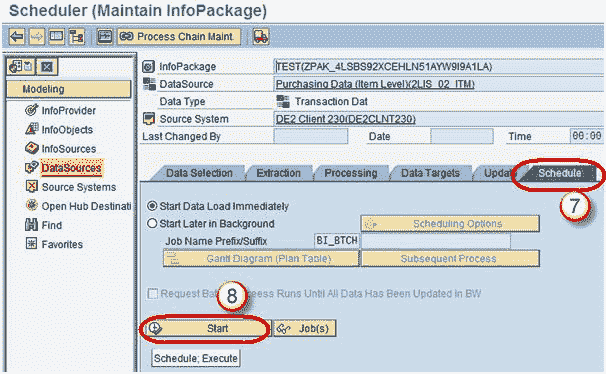Screen dimensions: 606x374
Task: Click the InfoProvider icon in Modeling
Action: [31, 110]
